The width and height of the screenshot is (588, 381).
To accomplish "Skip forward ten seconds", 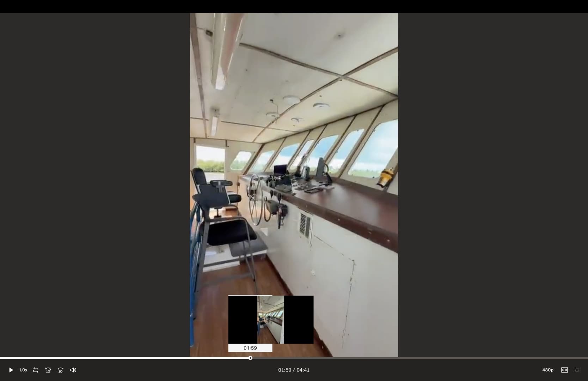I will tap(61, 370).
